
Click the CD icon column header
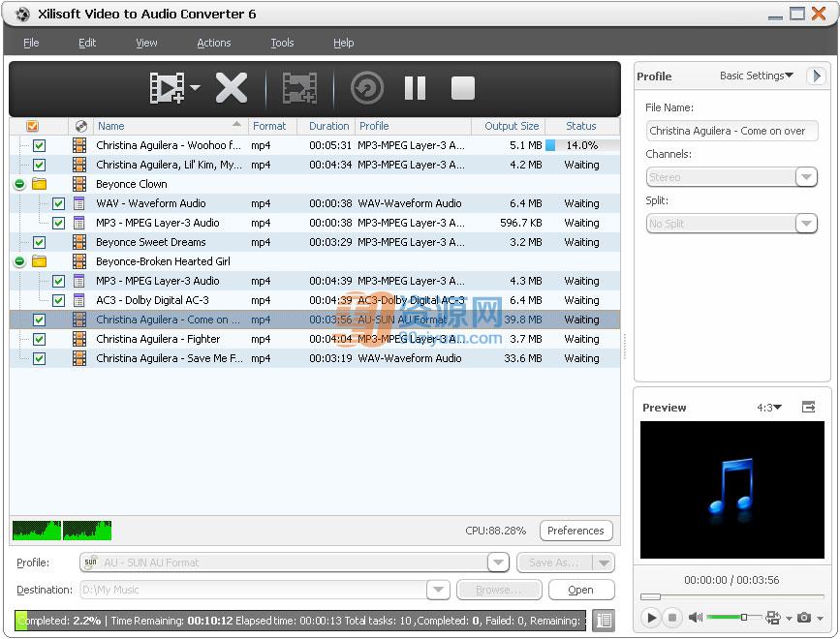pyautogui.click(x=80, y=126)
